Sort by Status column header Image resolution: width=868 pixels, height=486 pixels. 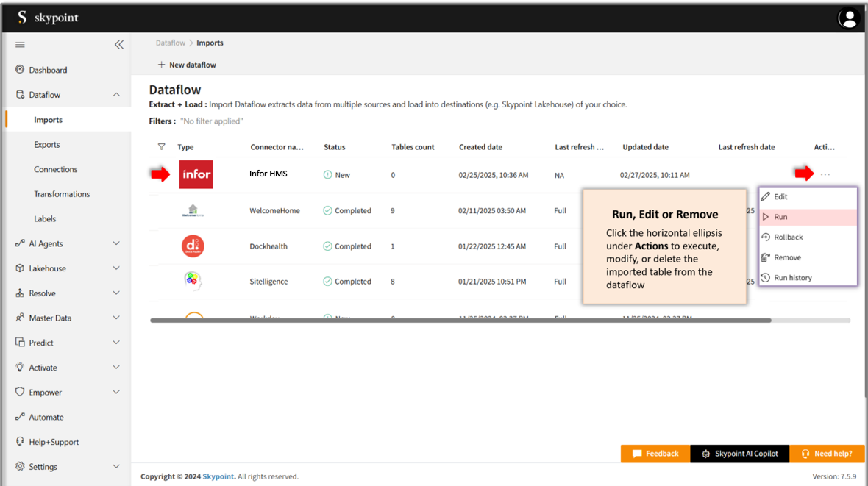point(335,147)
